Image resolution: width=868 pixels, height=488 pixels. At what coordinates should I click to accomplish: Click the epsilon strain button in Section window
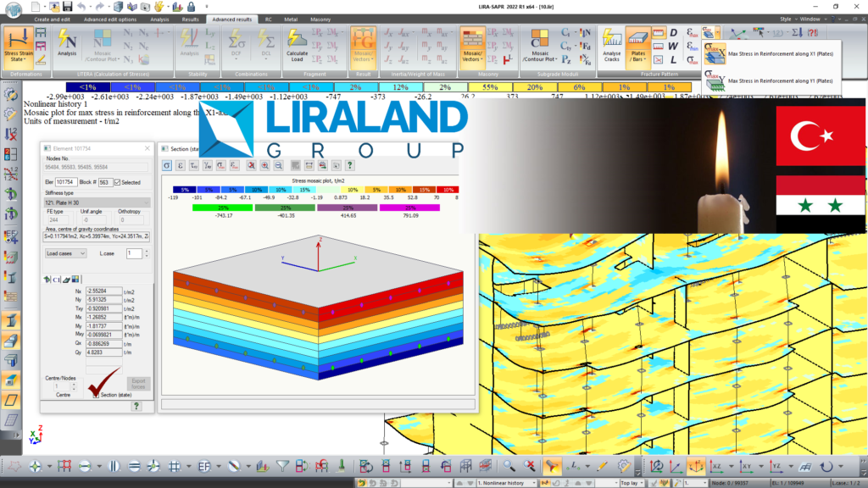[x=181, y=165]
